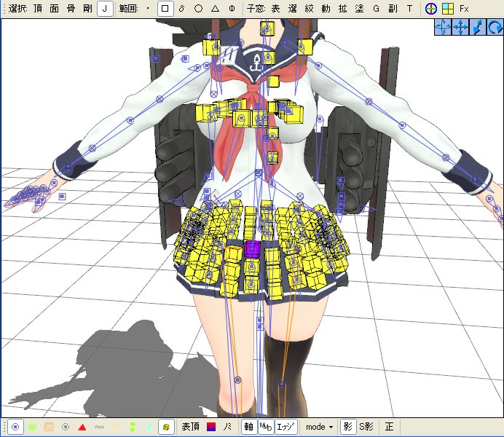Toggle joint selection mode J

[105, 8]
